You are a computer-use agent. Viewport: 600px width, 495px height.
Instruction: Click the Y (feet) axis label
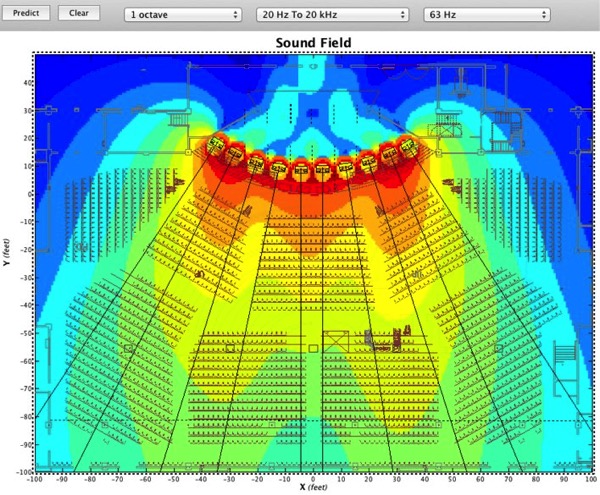click(x=7, y=252)
